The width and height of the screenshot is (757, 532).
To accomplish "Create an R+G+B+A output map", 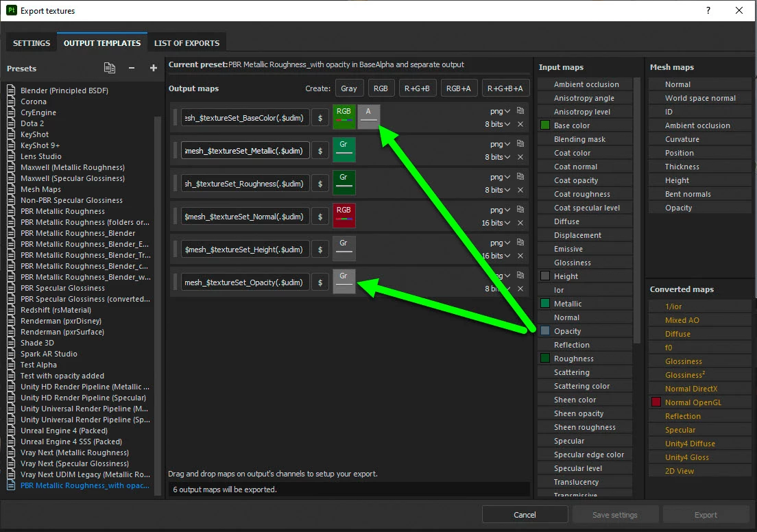I will click(505, 88).
